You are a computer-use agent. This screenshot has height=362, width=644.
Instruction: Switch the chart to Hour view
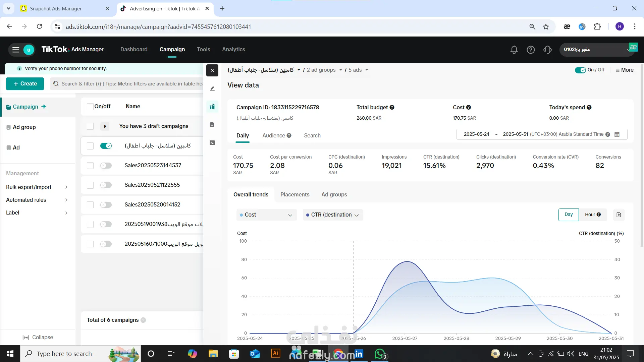point(593,215)
